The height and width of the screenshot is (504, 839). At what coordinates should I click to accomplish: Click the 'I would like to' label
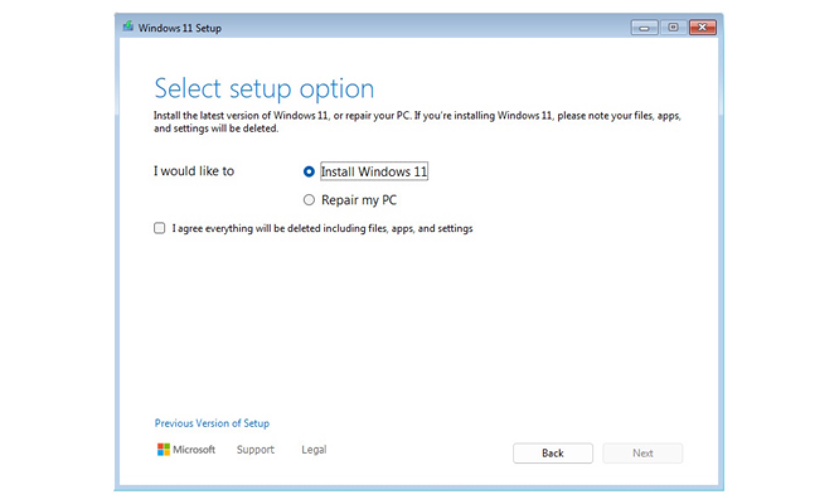(x=194, y=171)
